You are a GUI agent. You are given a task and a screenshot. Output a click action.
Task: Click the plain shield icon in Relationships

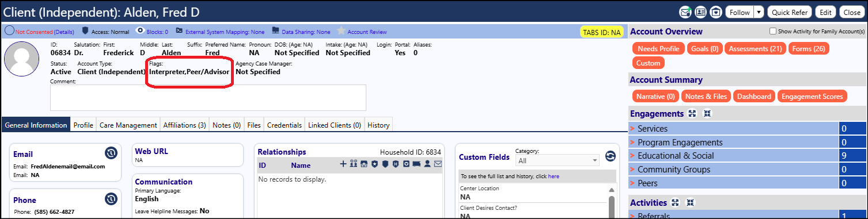[385, 164]
